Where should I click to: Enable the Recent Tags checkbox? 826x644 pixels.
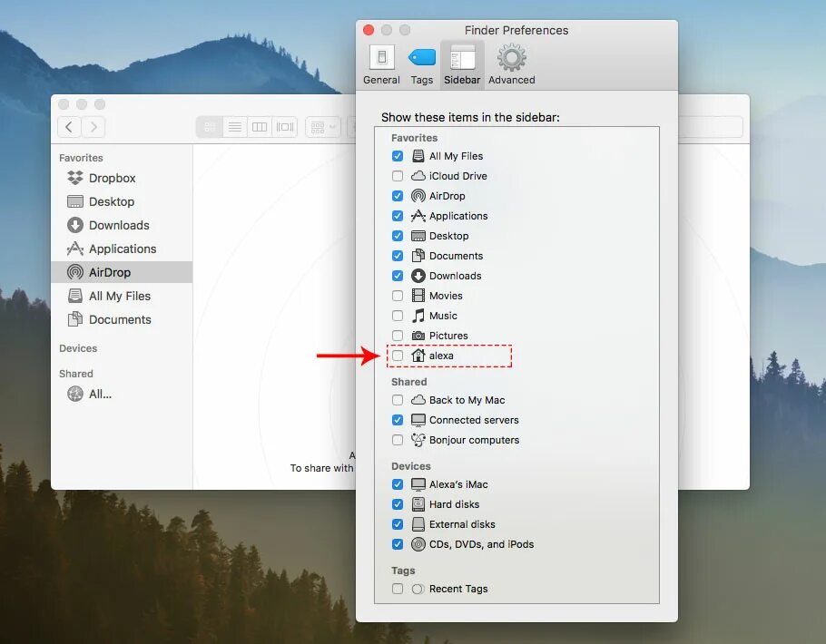(398, 589)
